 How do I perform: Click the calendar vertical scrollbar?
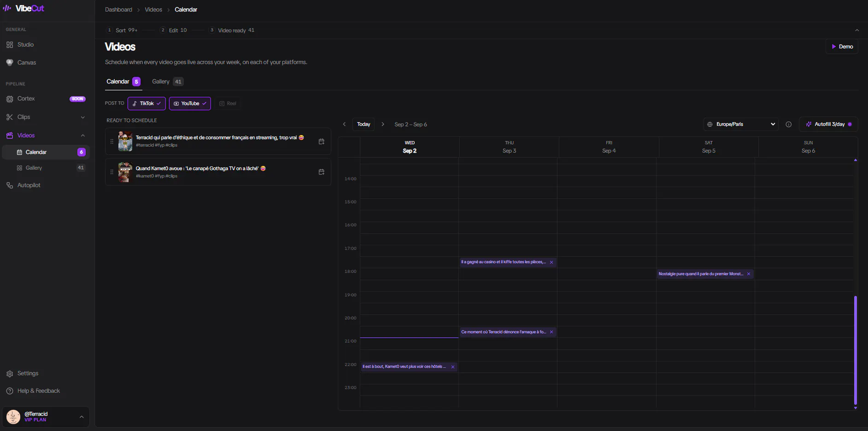click(x=856, y=350)
